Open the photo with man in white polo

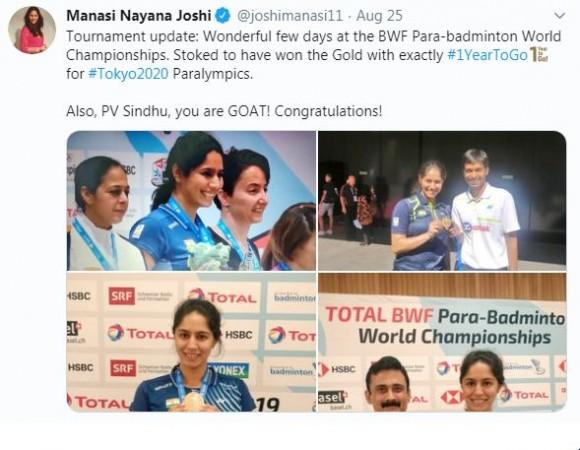[442, 201]
